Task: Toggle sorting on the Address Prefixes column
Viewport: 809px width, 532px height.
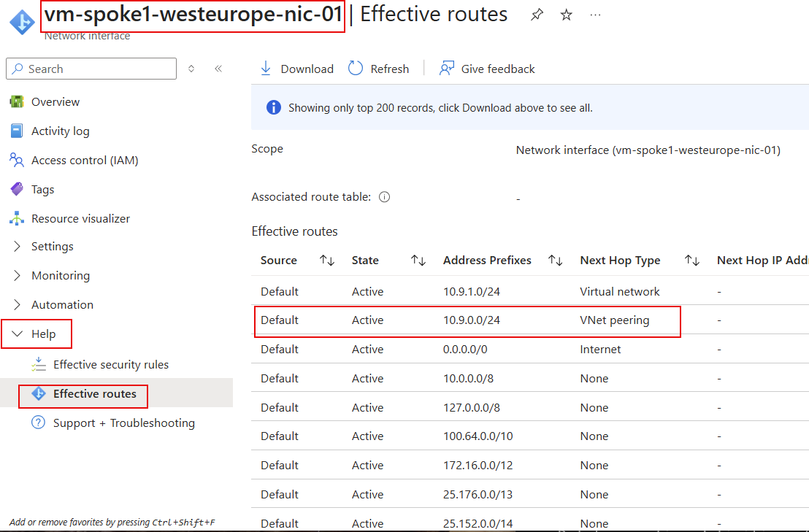Action: point(555,260)
